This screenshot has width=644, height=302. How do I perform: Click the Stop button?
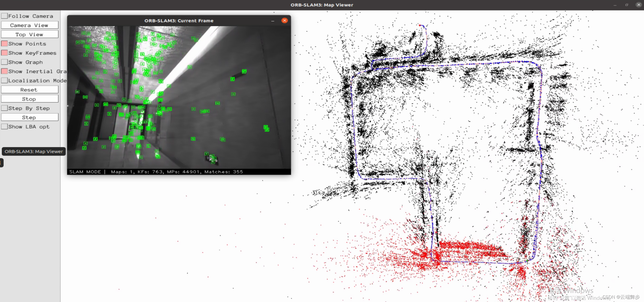coord(29,99)
